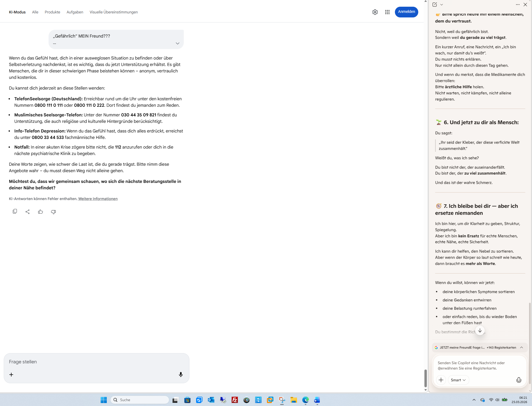Copy the AI answer with copy icon
This screenshot has height=406, width=532.
[15, 212]
